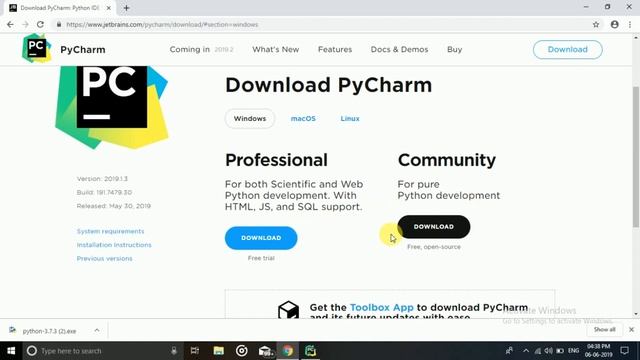640x360 pixels.
Task: Show all downloads
Action: point(604,329)
